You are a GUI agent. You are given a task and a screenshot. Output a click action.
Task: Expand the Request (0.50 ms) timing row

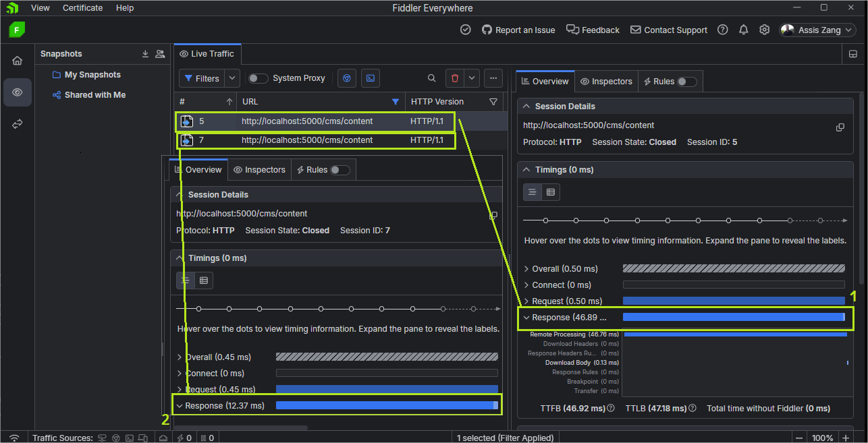pyautogui.click(x=526, y=301)
